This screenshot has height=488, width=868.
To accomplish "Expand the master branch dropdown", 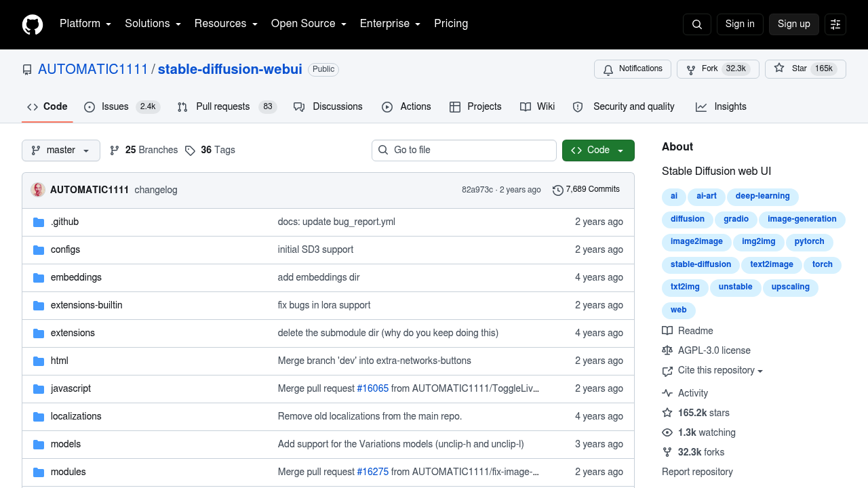I will click(61, 150).
